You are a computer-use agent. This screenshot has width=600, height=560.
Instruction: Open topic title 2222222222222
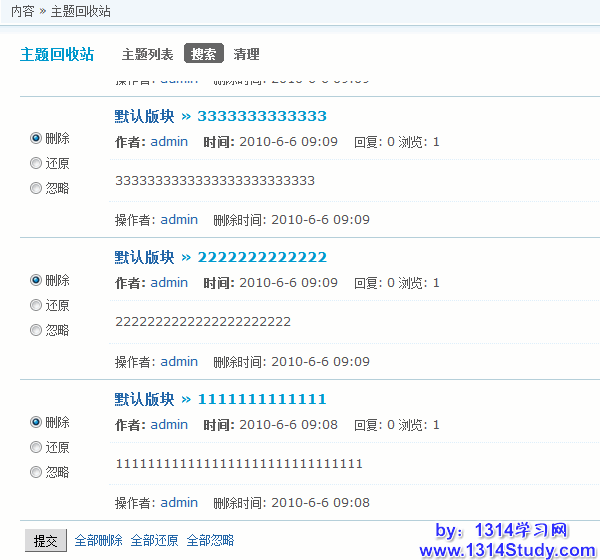coord(262,257)
